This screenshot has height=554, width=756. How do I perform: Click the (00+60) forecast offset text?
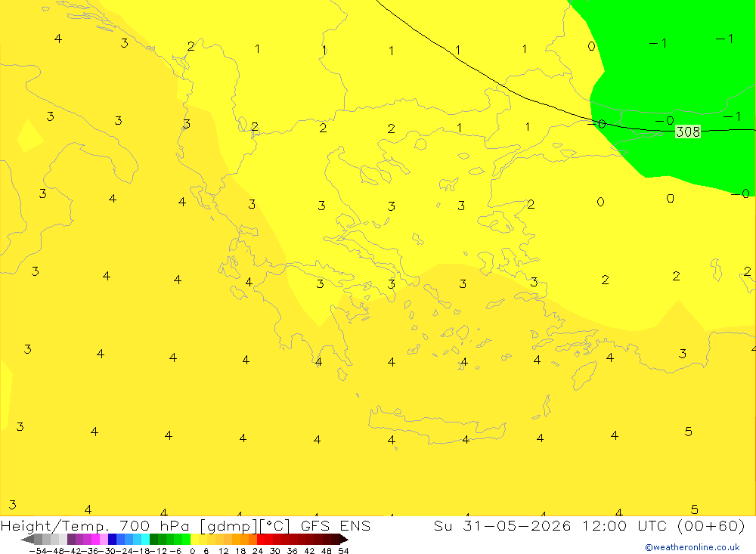711,525
